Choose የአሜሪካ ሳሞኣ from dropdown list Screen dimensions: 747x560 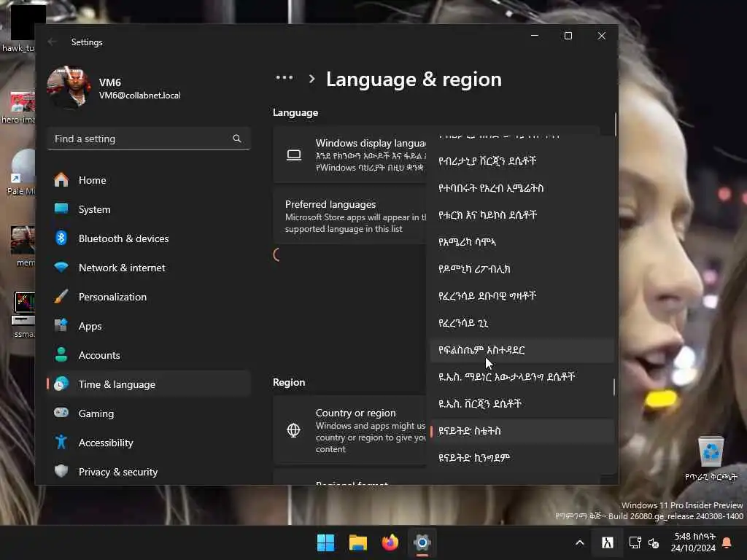tap(522, 242)
